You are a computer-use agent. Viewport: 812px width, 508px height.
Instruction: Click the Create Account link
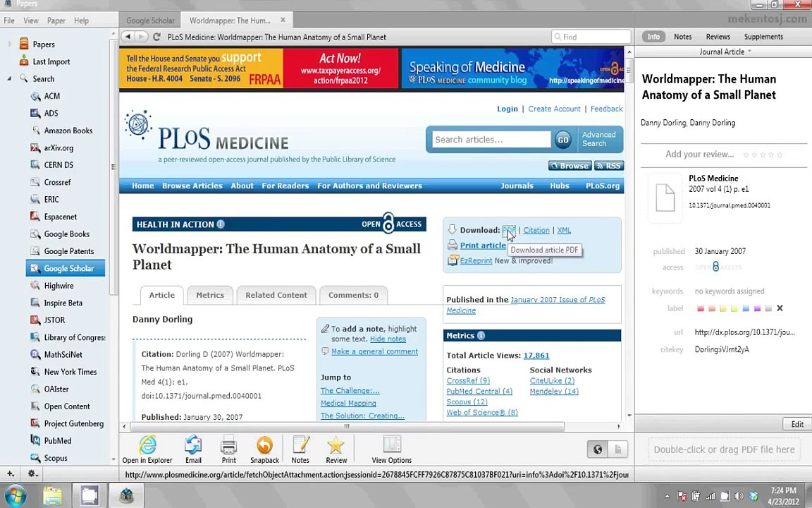554,109
